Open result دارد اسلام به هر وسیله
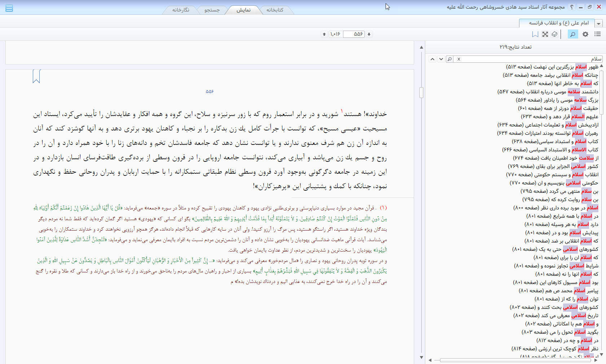The height and width of the screenshot is (364, 606). [x=561, y=225]
